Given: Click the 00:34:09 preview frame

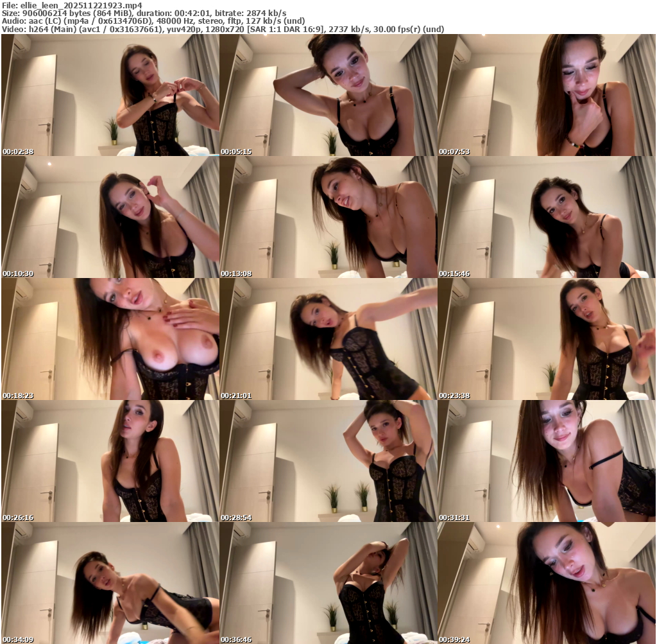Looking at the screenshot, I should pyautogui.click(x=110, y=583).
